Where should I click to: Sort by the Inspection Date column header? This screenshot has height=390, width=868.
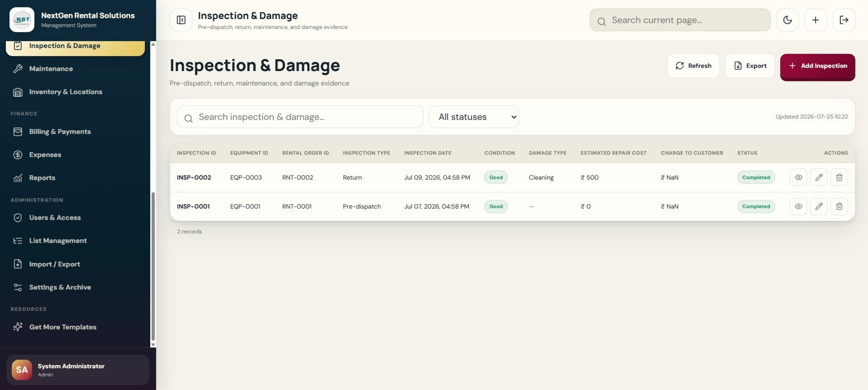tap(427, 153)
